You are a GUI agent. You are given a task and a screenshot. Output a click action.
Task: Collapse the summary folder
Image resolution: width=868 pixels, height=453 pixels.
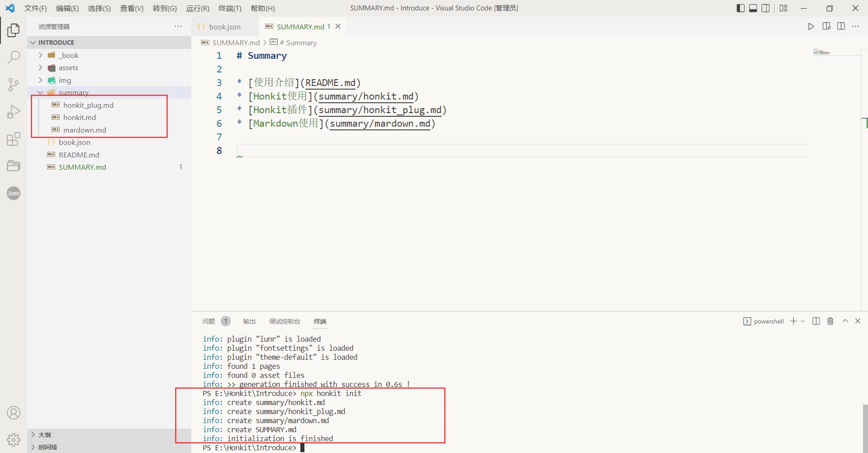click(x=40, y=92)
